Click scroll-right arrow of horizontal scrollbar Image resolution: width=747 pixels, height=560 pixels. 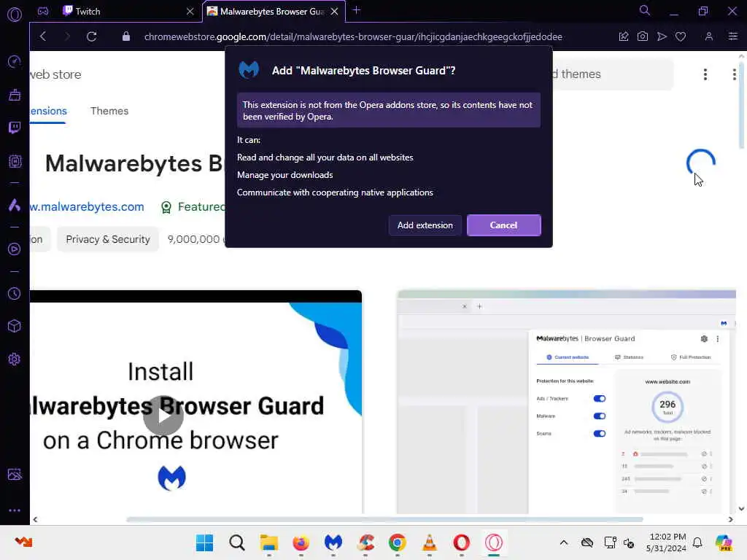coord(731,519)
